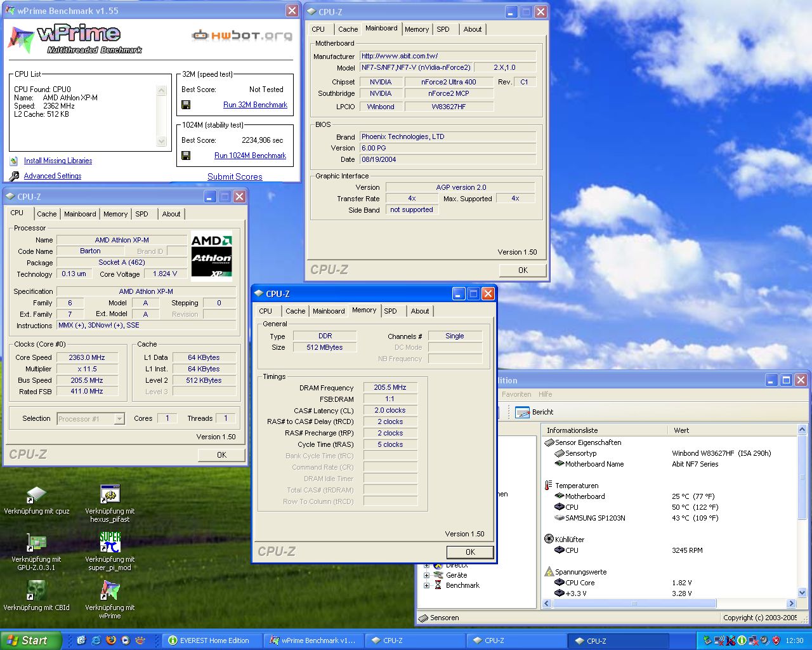This screenshot has width=812, height=650.
Task: Click the Install Missing Libraries link
Action: click(x=58, y=161)
